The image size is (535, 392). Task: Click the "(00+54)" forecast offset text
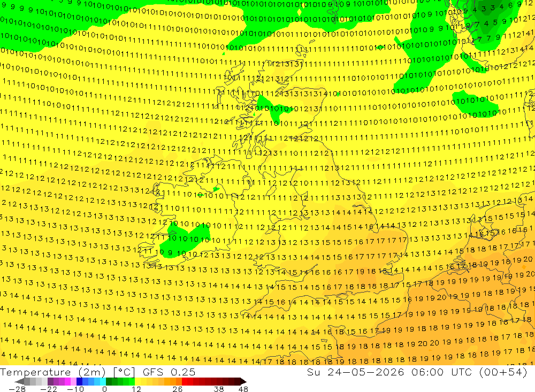click(503, 372)
